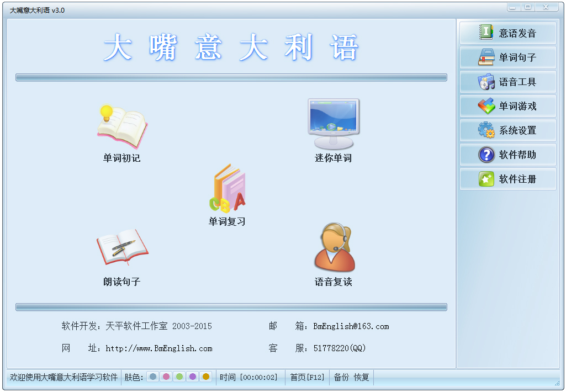This screenshot has height=392, width=566.
Task: Open 语音复读 headset operator icon
Action: pos(334,248)
